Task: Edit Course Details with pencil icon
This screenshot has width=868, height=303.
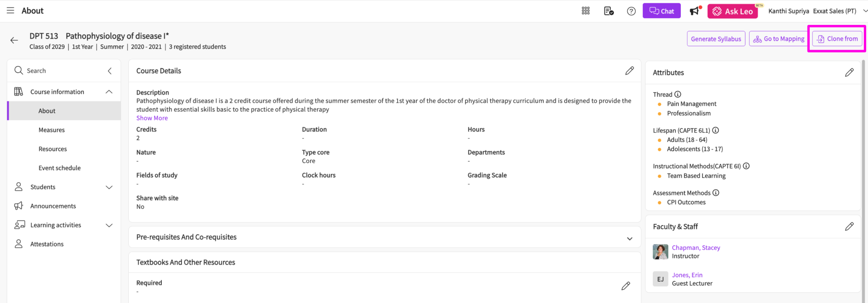Action: tap(629, 71)
